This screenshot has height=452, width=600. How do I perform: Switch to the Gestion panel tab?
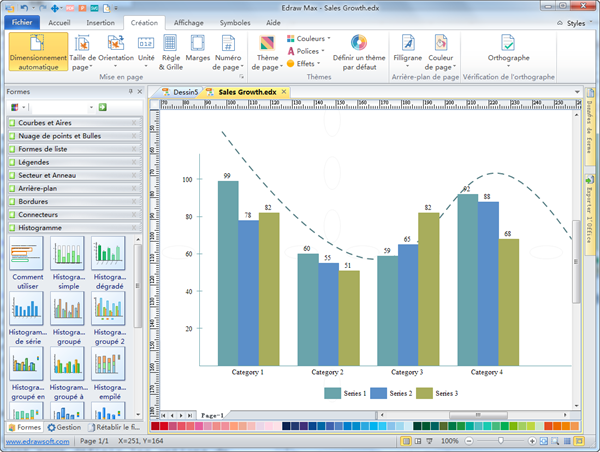coord(62,427)
